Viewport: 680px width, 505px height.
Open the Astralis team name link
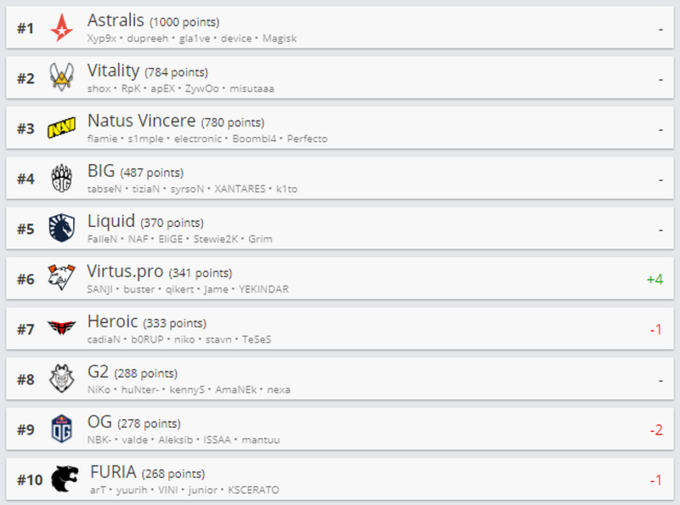click(x=116, y=20)
